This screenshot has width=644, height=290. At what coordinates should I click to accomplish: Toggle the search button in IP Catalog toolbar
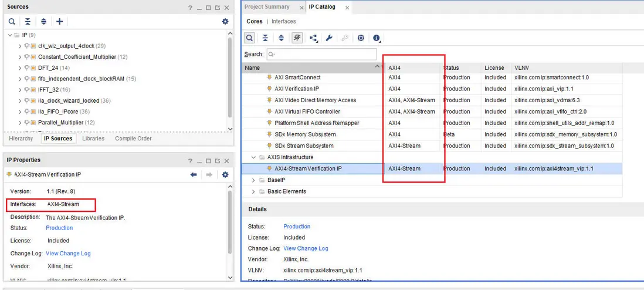coord(250,38)
